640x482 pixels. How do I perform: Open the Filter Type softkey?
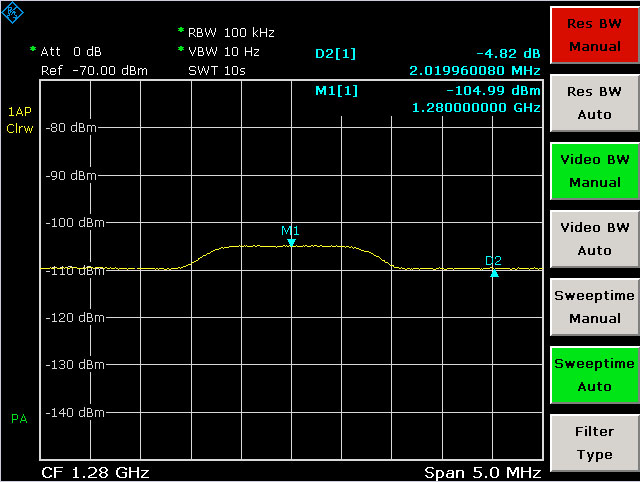click(595, 443)
